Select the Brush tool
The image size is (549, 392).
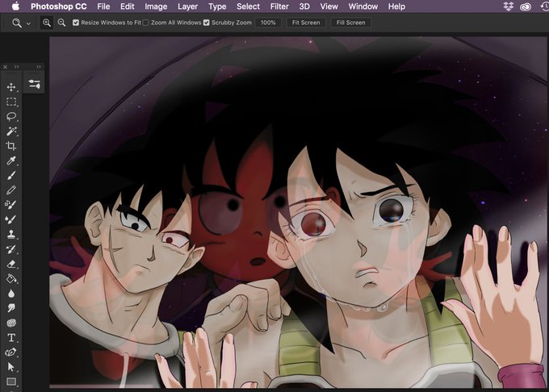tap(11, 175)
